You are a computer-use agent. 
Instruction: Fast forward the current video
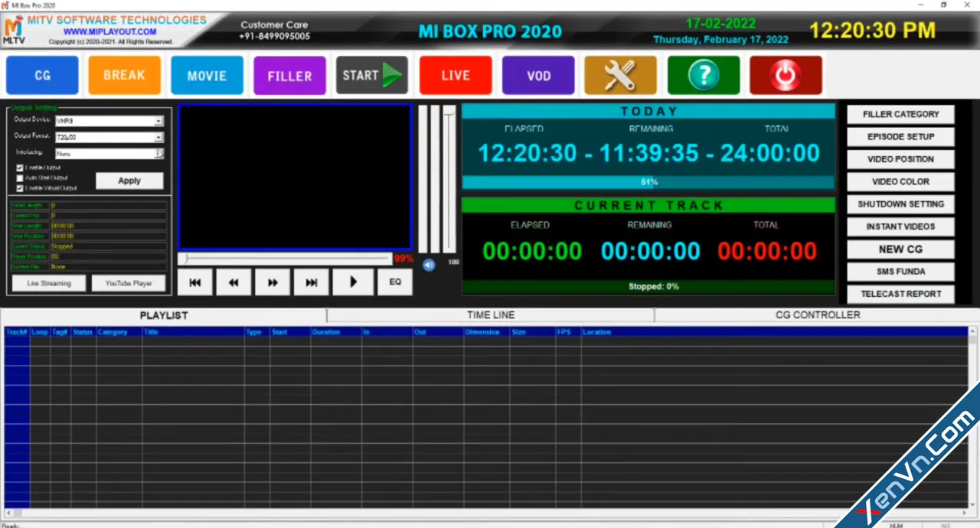pyautogui.click(x=273, y=282)
